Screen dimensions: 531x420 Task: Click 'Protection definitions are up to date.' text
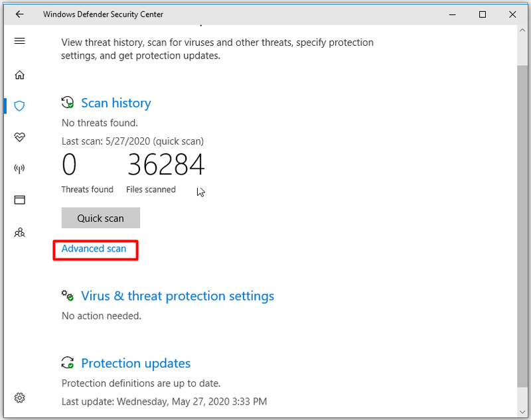coord(141,383)
